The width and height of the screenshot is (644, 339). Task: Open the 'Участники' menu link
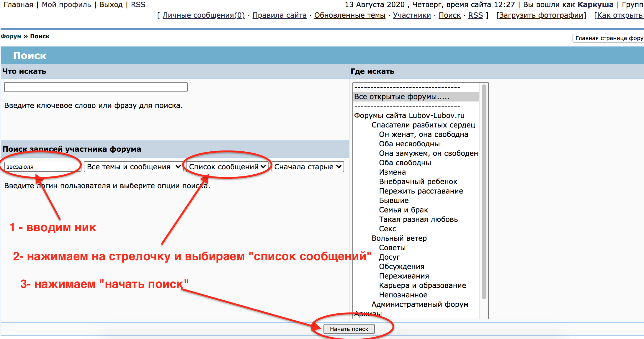point(412,15)
